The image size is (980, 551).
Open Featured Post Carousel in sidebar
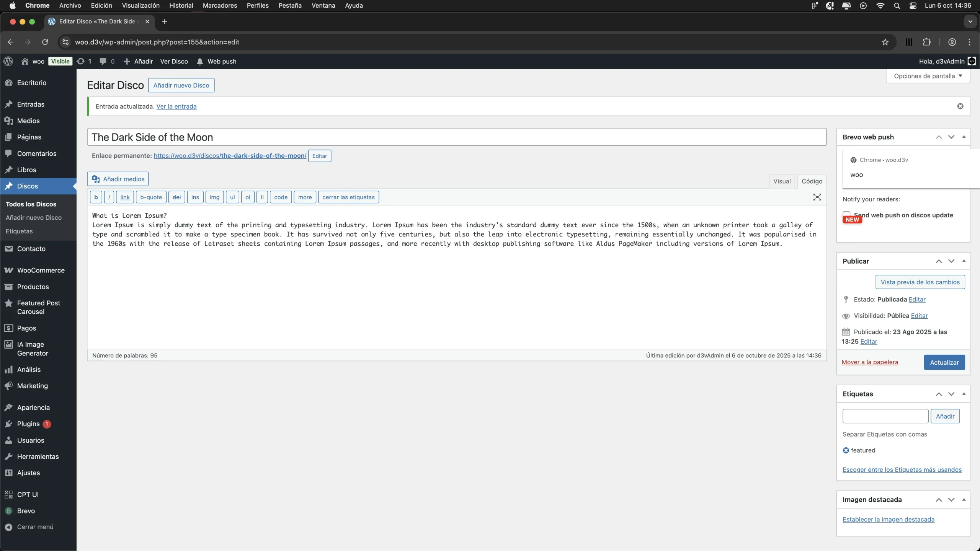click(39, 307)
